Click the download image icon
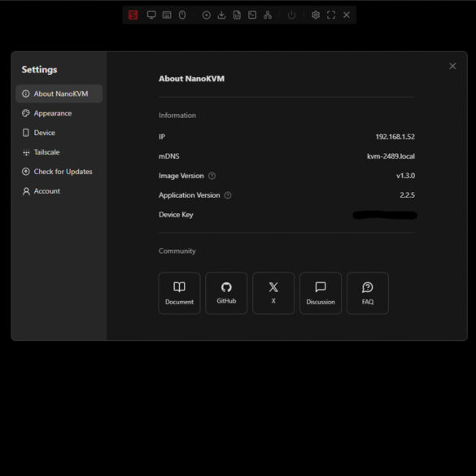Viewport: 476px width, 476px height. click(221, 15)
